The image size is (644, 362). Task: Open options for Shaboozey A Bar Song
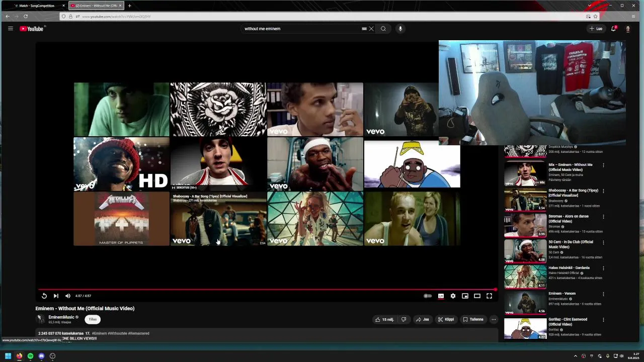(603, 191)
